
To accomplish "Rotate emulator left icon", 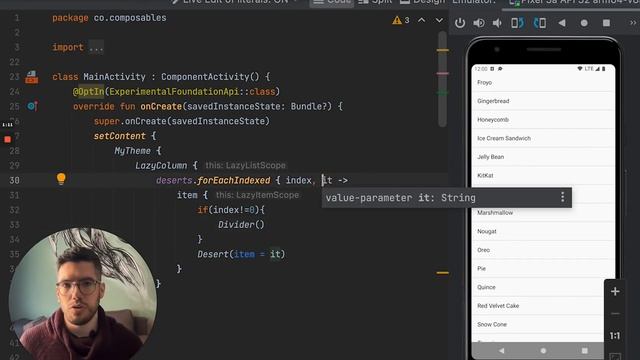I will [x=517, y=23].
